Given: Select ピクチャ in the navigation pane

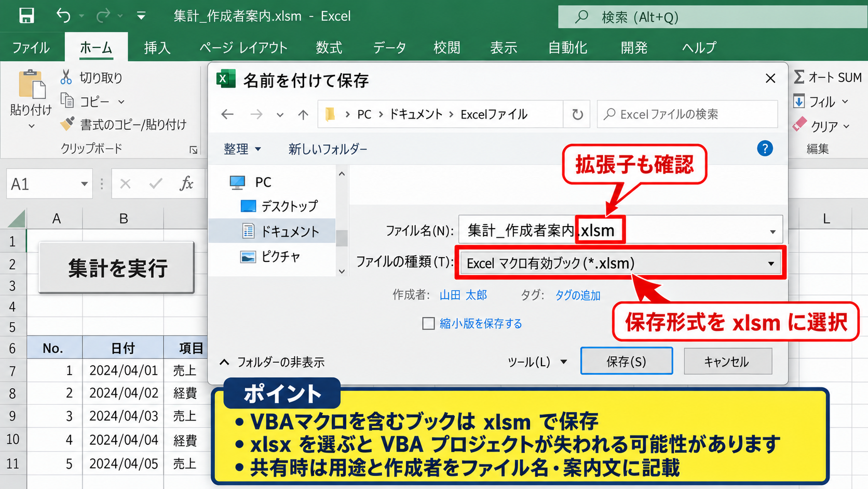Looking at the screenshot, I should tap(270, 257).
